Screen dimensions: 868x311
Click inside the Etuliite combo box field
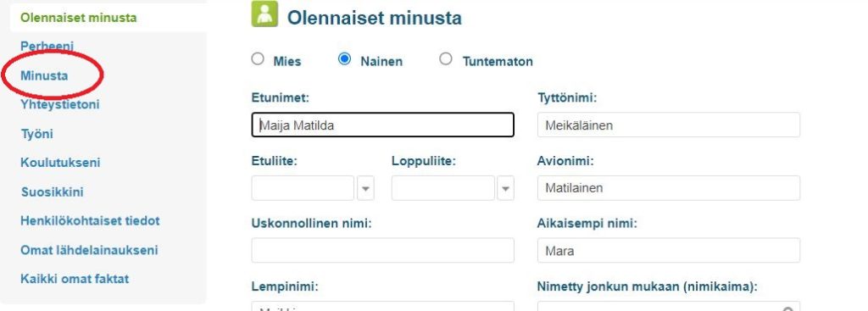[x=303, y=188]
